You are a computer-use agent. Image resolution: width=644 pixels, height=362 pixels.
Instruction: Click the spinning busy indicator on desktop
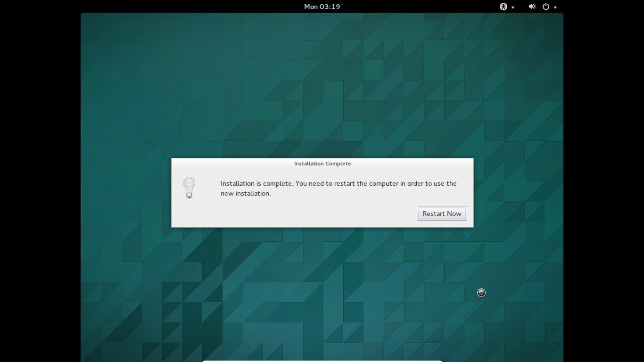point(481,293)
